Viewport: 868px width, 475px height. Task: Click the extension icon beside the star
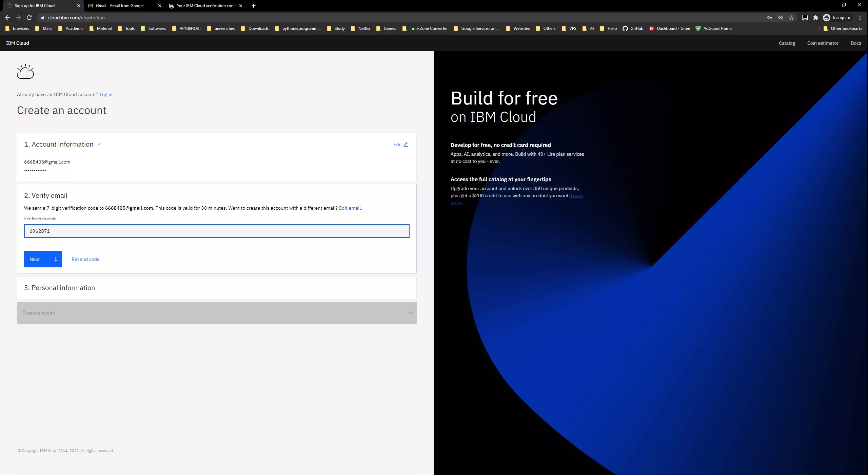[x=805, y=18]
